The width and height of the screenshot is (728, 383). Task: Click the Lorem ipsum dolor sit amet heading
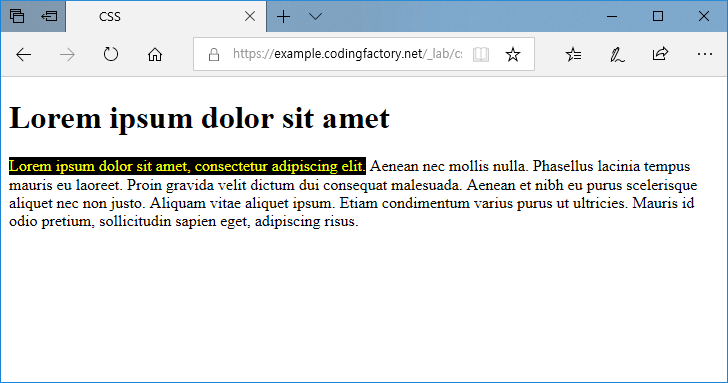coord(199,118)
